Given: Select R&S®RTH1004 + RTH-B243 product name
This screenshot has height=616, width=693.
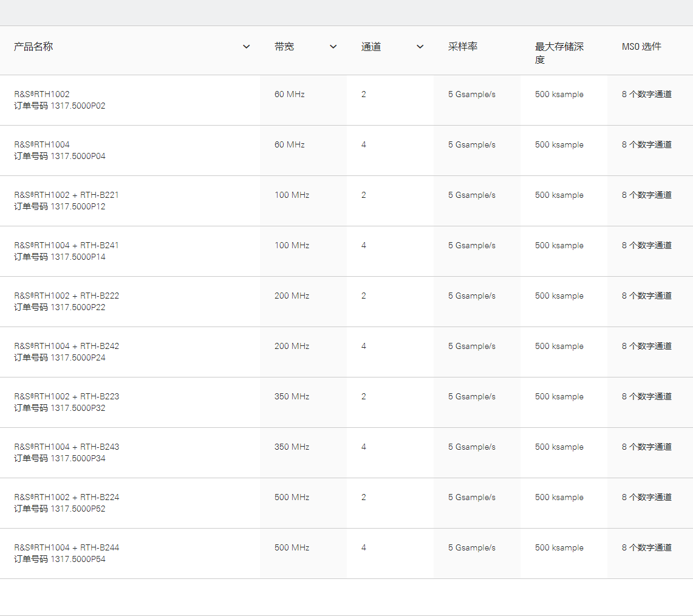Looking at the screenshot, I should [66, 447].
